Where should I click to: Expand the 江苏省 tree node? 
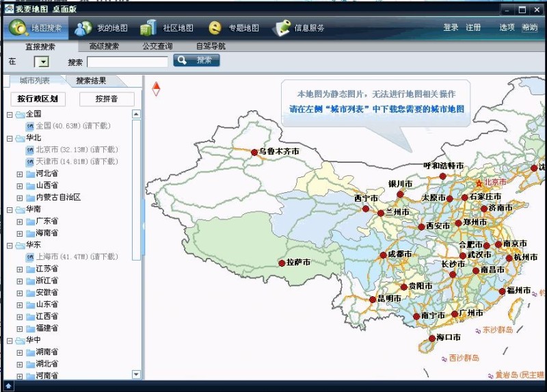[20, 269]
